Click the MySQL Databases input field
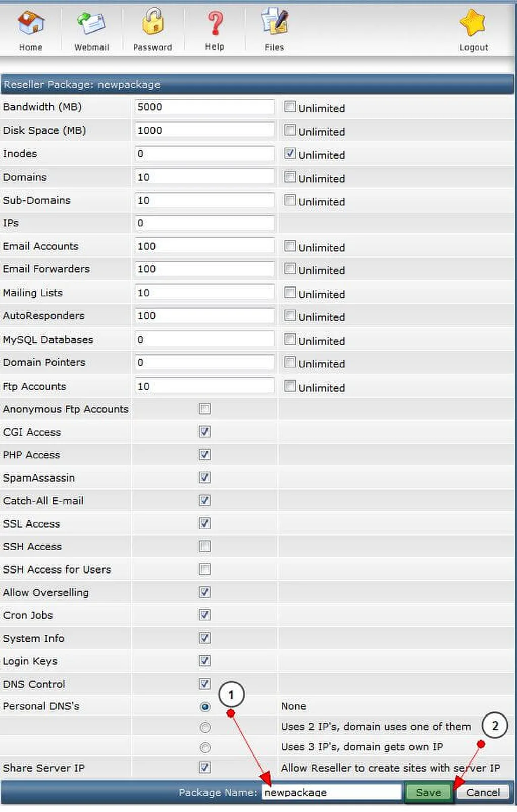The width and height of the screenshot is (517, 812). pos(204,339)
